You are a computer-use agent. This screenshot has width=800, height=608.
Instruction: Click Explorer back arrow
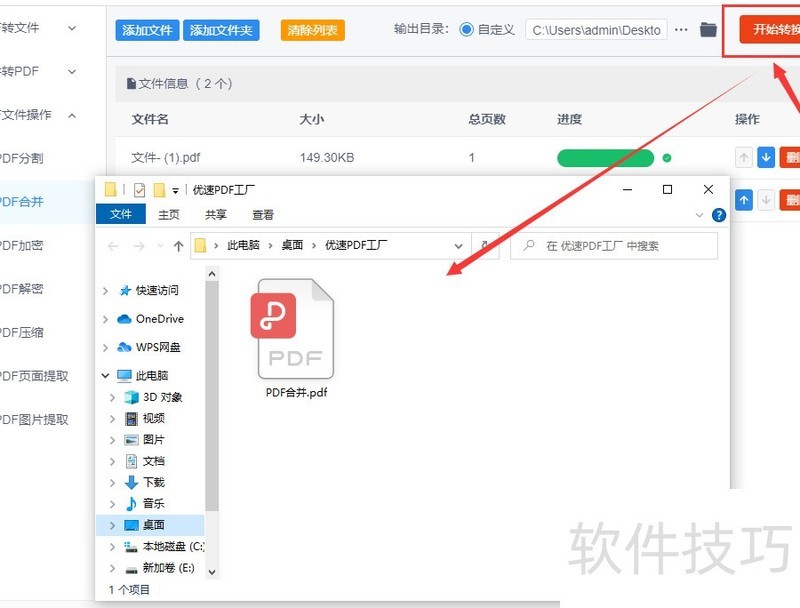[113, 246]
